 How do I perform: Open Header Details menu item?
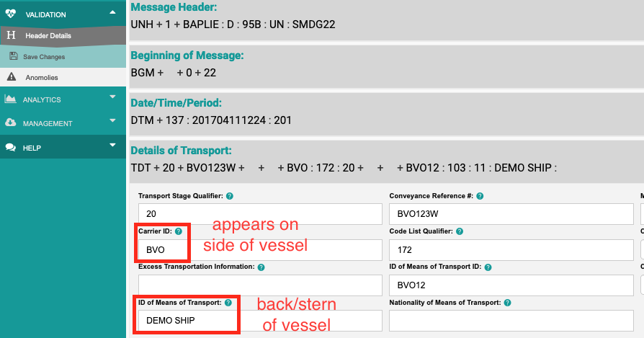48,35
